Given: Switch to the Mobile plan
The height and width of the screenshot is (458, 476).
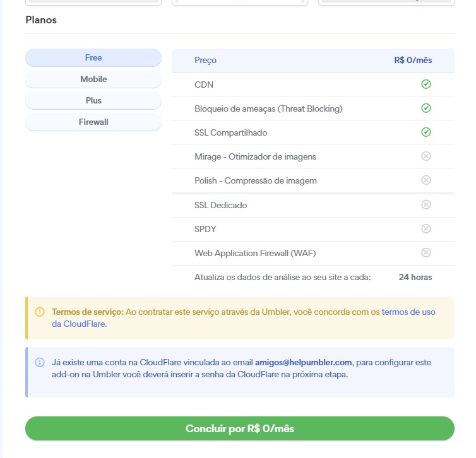Looking at the screenshot, I should point(93,79).
